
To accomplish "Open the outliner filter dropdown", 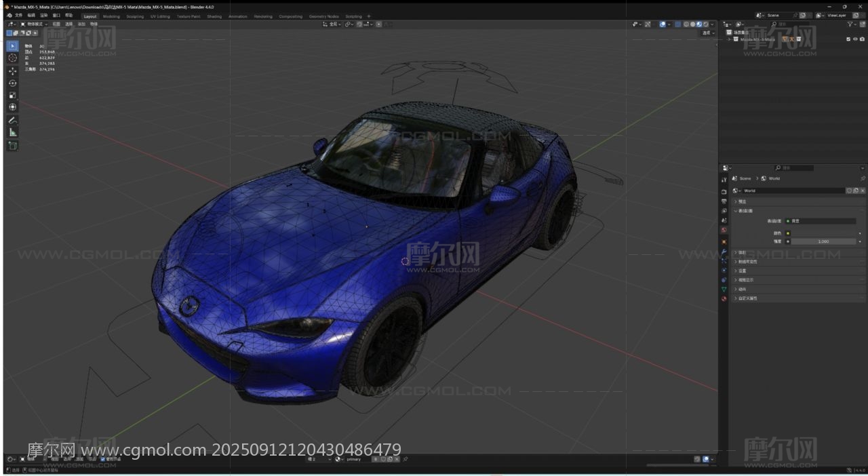I will (x=851, y=24).
